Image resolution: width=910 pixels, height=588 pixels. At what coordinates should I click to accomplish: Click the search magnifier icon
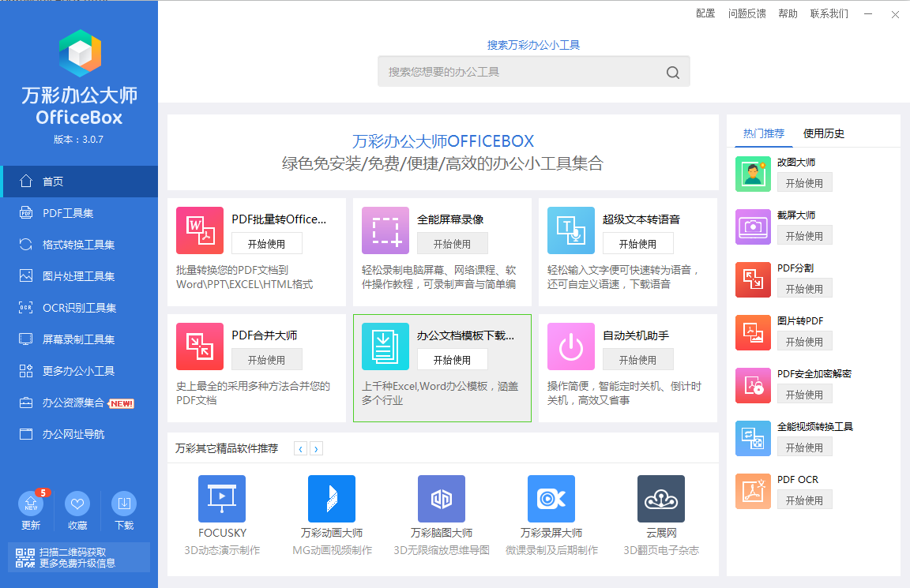(x=673, y=73)
